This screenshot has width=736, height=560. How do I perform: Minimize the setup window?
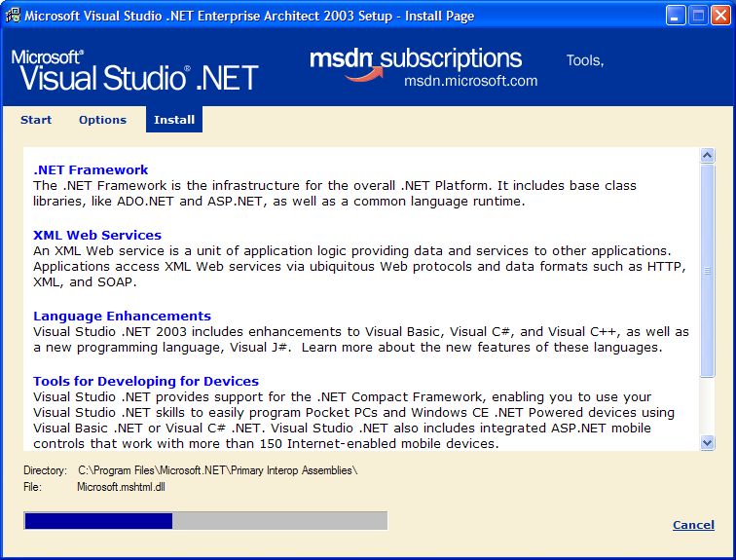676,16
